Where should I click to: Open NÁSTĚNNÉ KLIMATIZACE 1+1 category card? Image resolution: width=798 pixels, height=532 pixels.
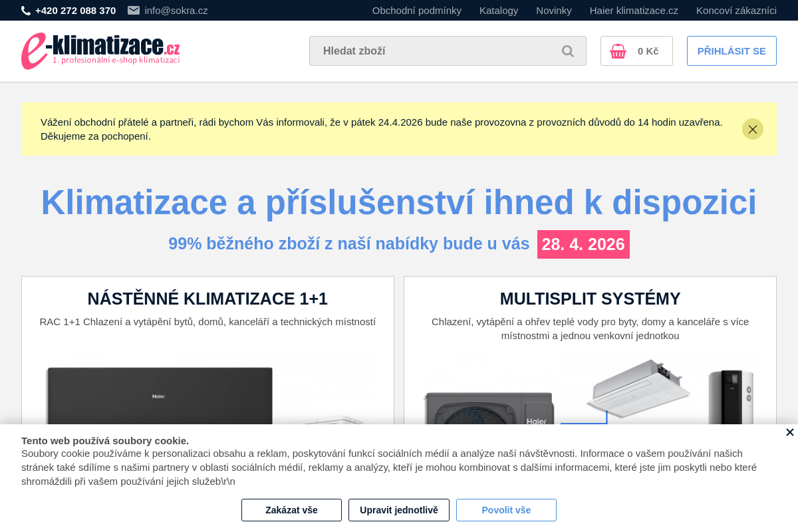pyautogui.click(x=207, y=299)
